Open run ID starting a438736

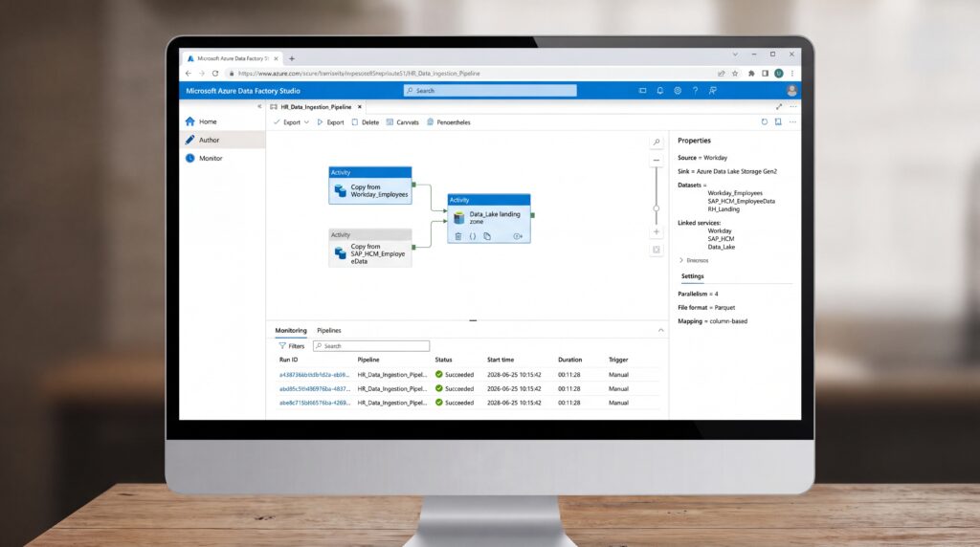pyautogui.click(x=314, y=375)
